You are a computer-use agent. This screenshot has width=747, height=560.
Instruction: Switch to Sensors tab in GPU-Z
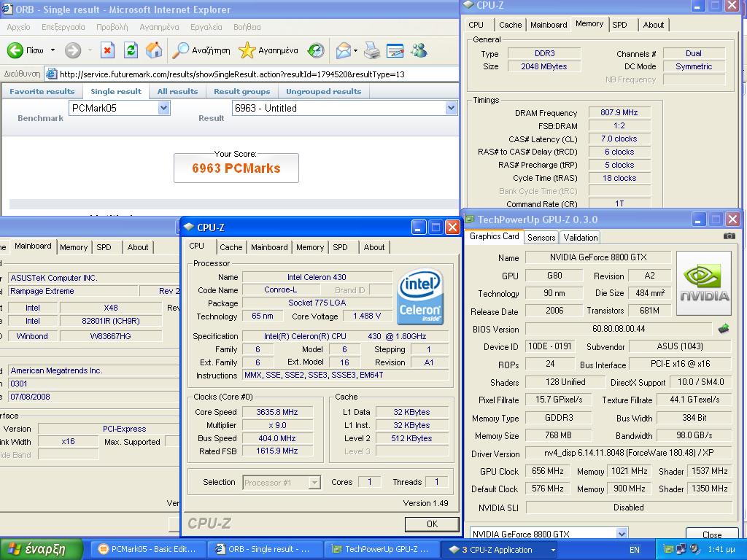point(541,237)
